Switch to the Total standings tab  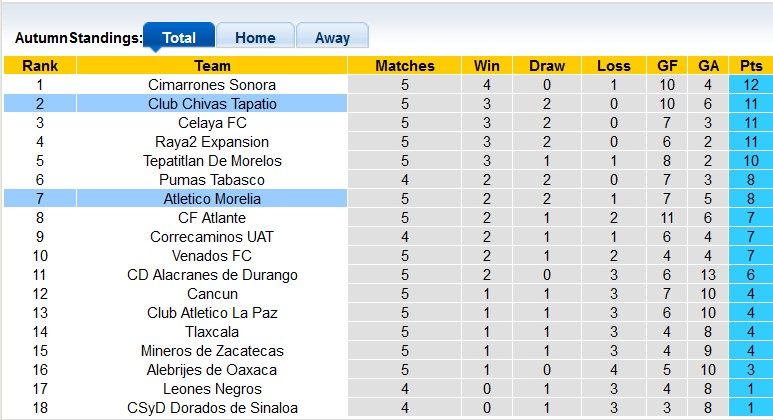(179, 38)
